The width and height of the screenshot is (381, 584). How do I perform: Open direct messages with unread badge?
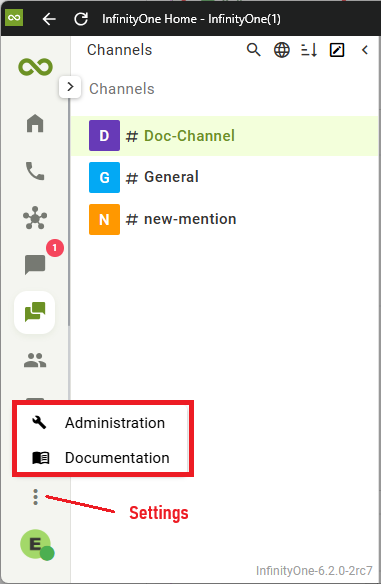(35, 264)
